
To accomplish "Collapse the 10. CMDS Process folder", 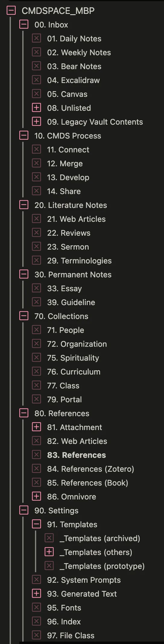I will tap(24, 135).
